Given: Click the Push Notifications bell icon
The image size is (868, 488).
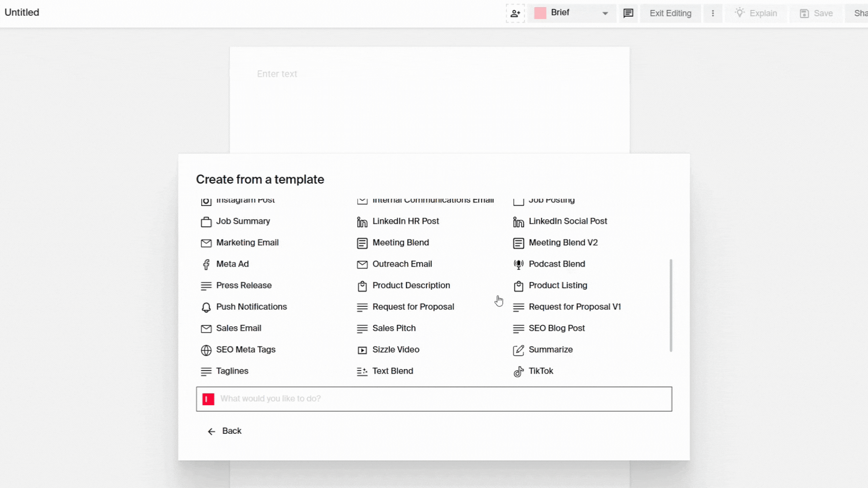Looking at the screenshot, I should pyautogui.click(x=206, y=307).
